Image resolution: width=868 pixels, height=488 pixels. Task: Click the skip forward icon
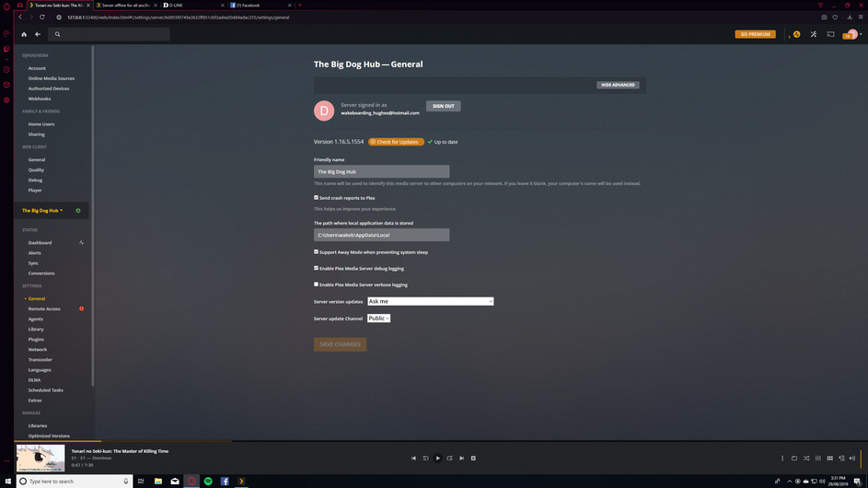pos(449,459)
